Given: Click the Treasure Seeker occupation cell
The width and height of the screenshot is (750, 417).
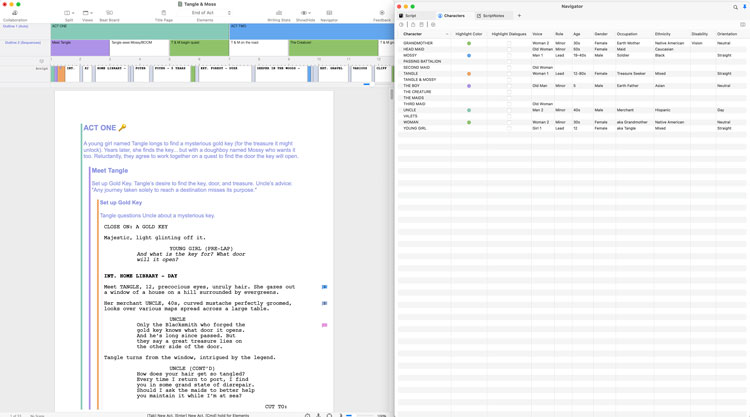Looking at the screenshot, I should point(631,74).
